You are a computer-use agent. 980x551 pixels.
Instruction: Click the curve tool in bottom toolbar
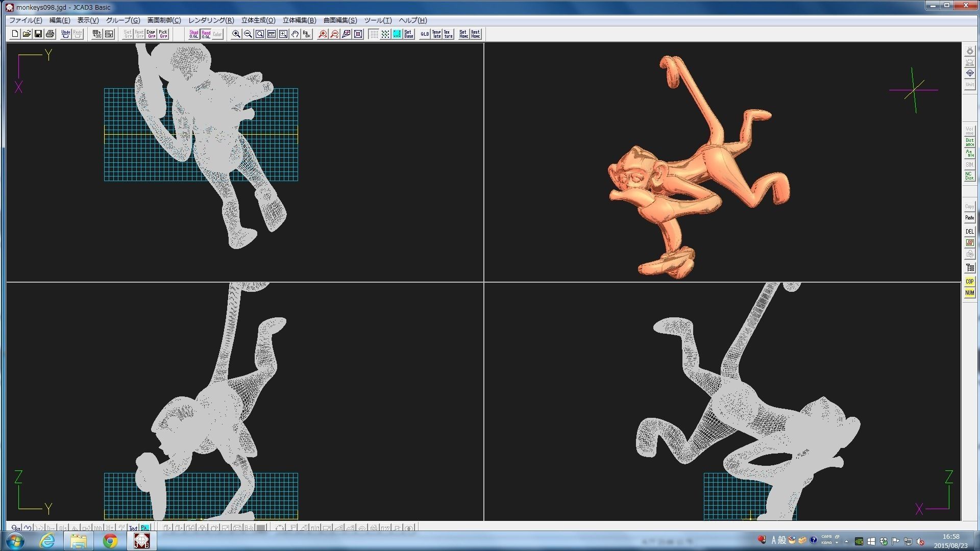pyautogui.click(x=28, y=528)
